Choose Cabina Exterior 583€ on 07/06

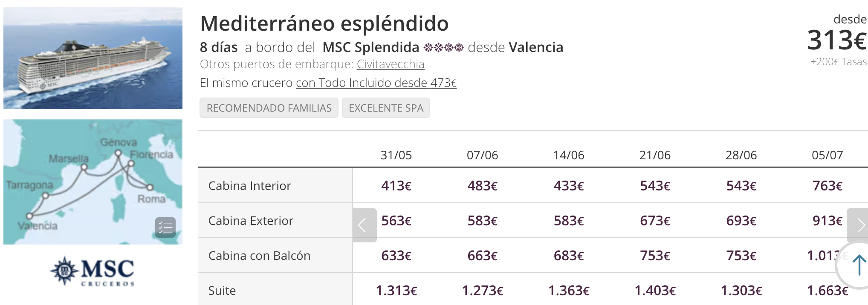(x=483, y=221)
